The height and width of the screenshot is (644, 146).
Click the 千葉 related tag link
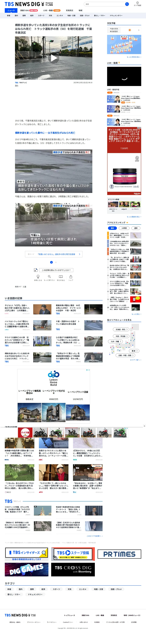pos(24,287)
